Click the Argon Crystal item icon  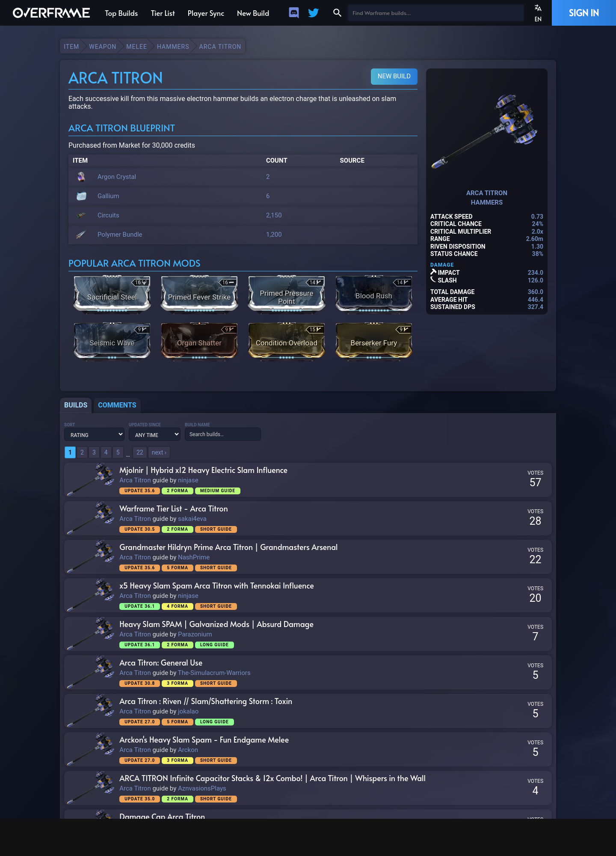click(81, 176)
